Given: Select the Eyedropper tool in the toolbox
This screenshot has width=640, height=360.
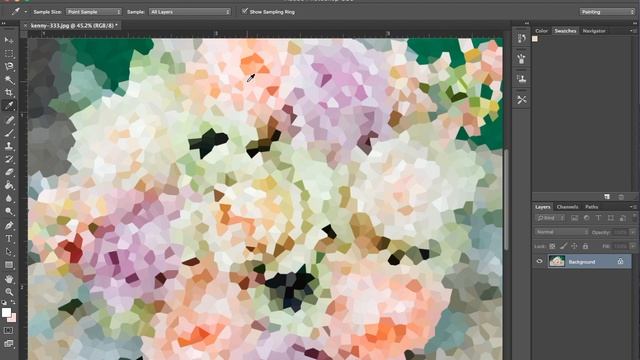Looking at the screenshot, I should click(9, 106).
